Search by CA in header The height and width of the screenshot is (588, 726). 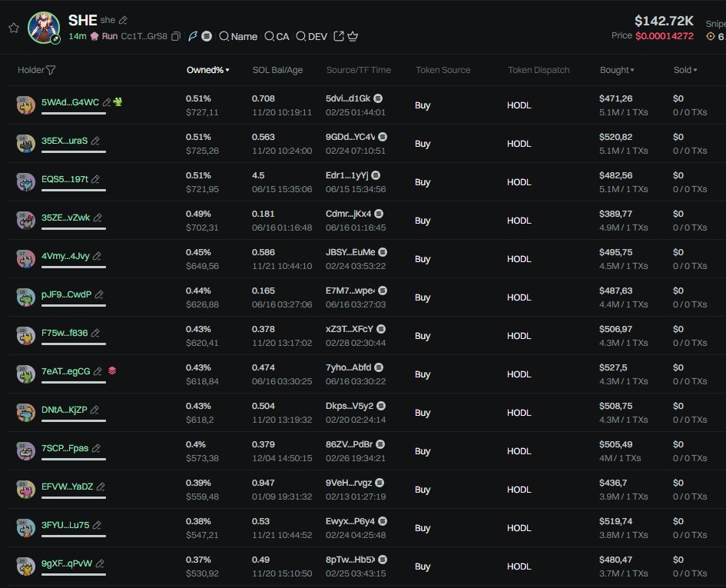[x=277, y=36]
